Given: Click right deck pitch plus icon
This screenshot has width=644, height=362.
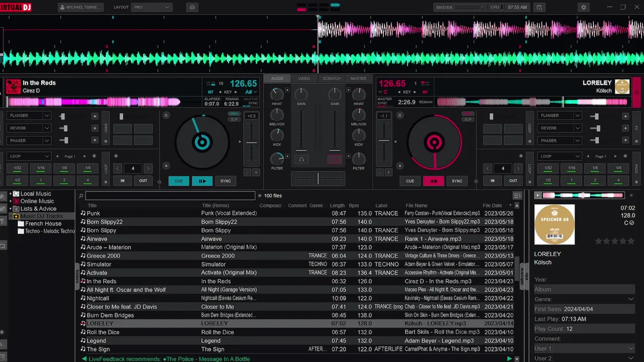Looking at the screenshot, I should (388, 172).
